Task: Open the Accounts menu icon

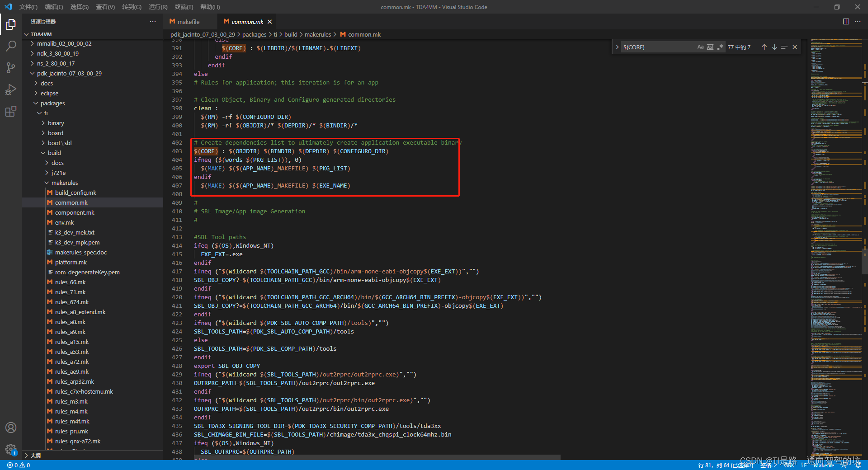Action: point(11,428)
